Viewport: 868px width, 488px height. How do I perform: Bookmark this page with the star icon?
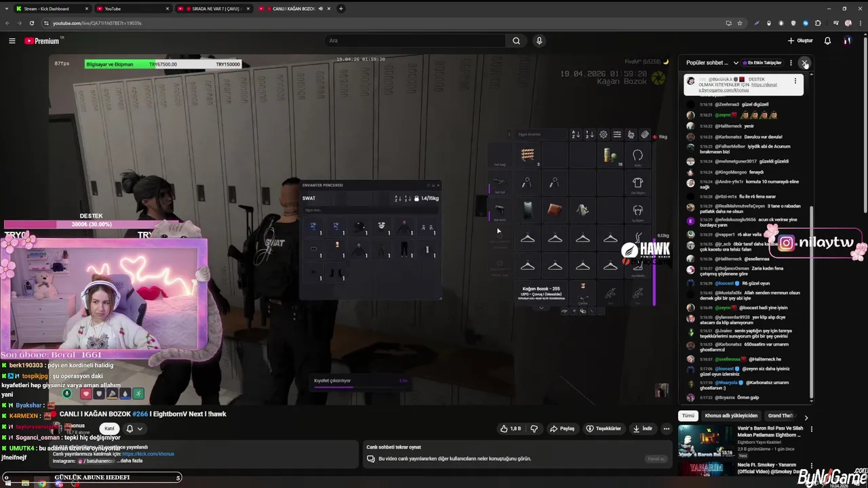740,23
